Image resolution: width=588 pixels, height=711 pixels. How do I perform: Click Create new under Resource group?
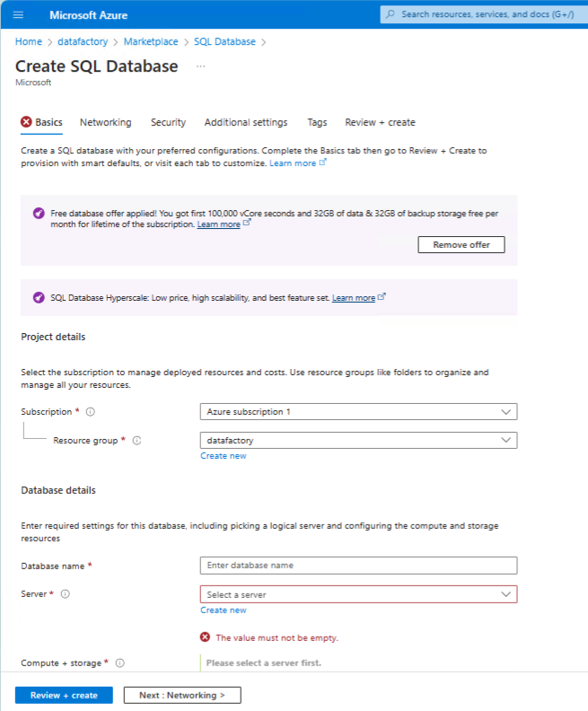click(x=224, y=456)
